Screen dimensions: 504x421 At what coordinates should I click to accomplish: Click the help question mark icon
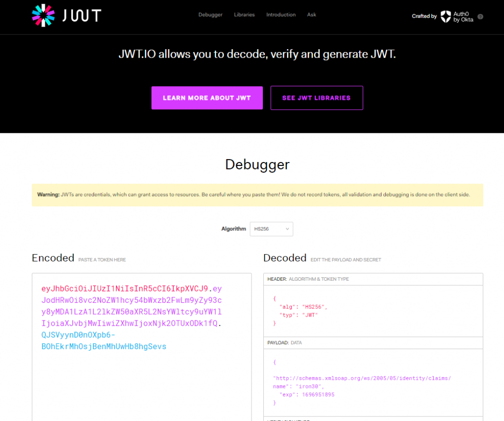coord(480,17)
